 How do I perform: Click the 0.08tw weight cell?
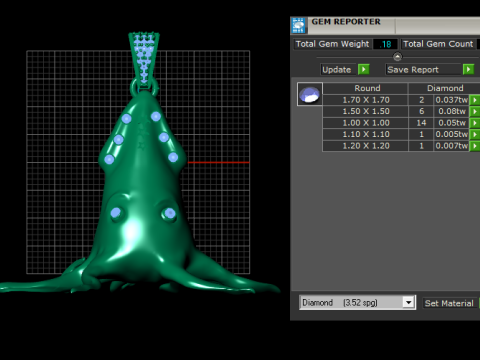tap(452, 111)
